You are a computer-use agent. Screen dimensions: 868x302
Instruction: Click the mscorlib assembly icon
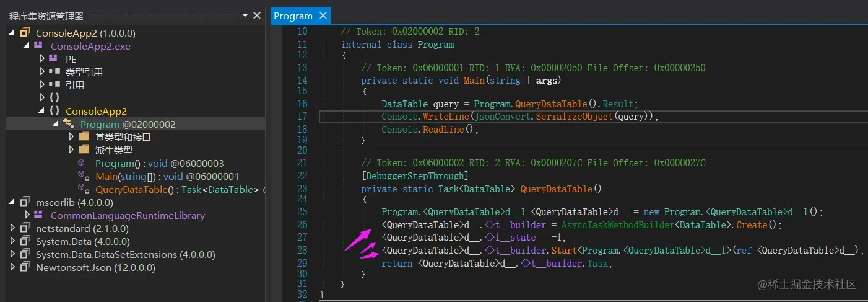point(25,202)
